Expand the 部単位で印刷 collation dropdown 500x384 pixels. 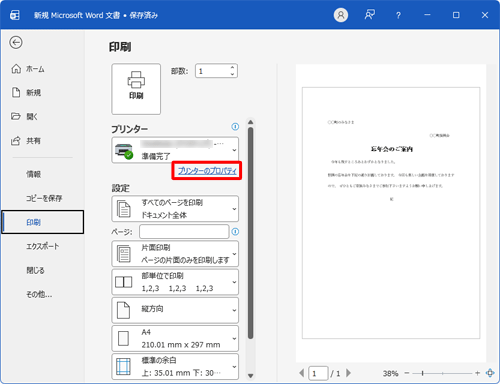[x=175, y=282]
